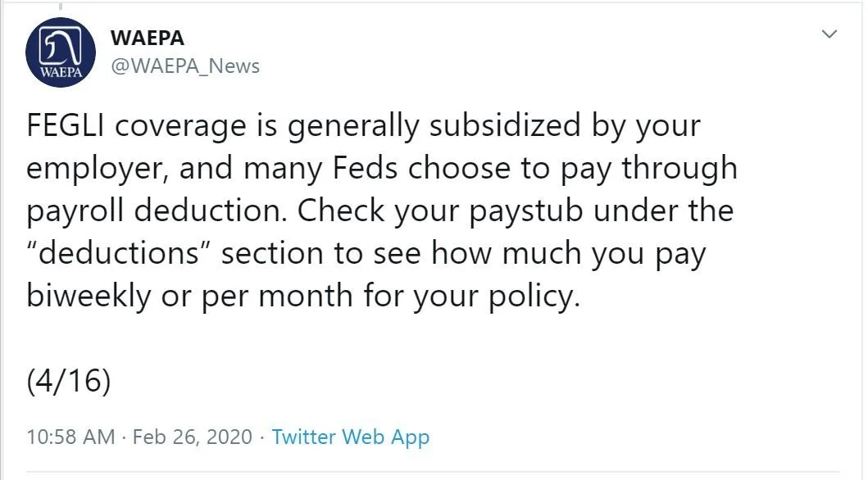Screen dimensions: 868x480
Task: Click the word "payroll" in the tweet
Action: 75,211
